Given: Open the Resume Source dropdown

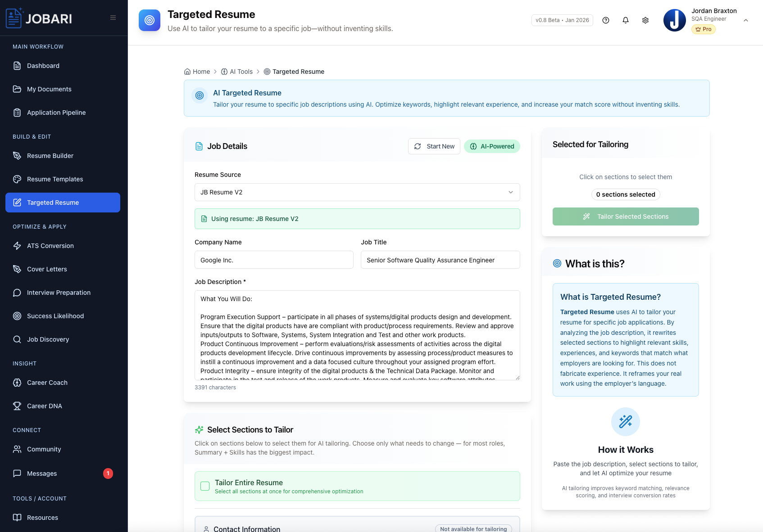Looking at the screenshot, I should (357, 192).
